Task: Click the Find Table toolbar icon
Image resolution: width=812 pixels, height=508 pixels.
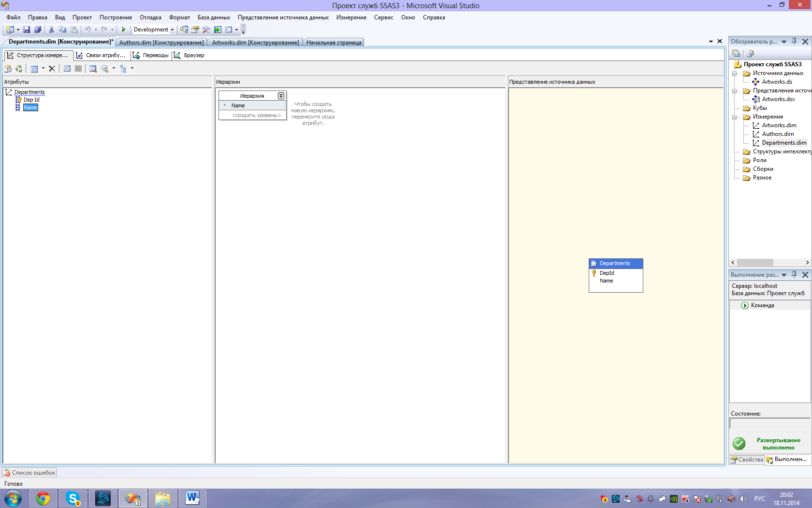Action: (x=93, y=69)
